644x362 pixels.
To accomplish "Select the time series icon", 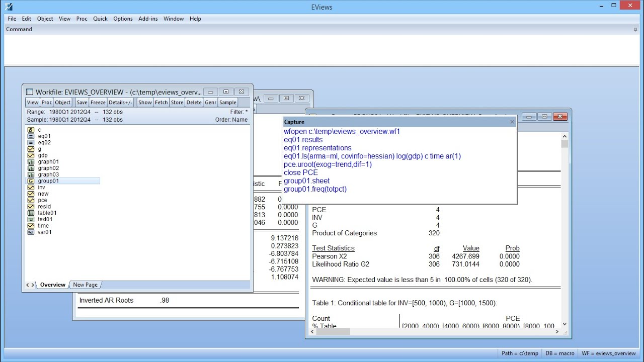I will click(x=31, y=226).
